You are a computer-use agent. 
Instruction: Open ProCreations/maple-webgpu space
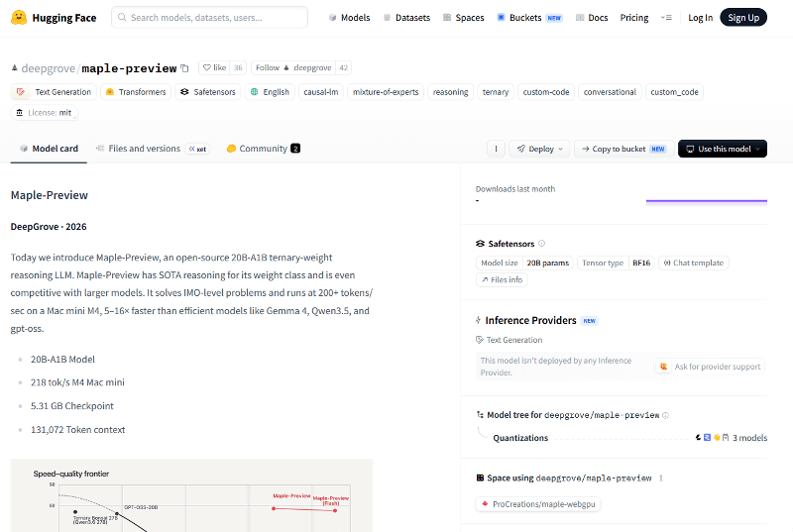click(538, 504)
